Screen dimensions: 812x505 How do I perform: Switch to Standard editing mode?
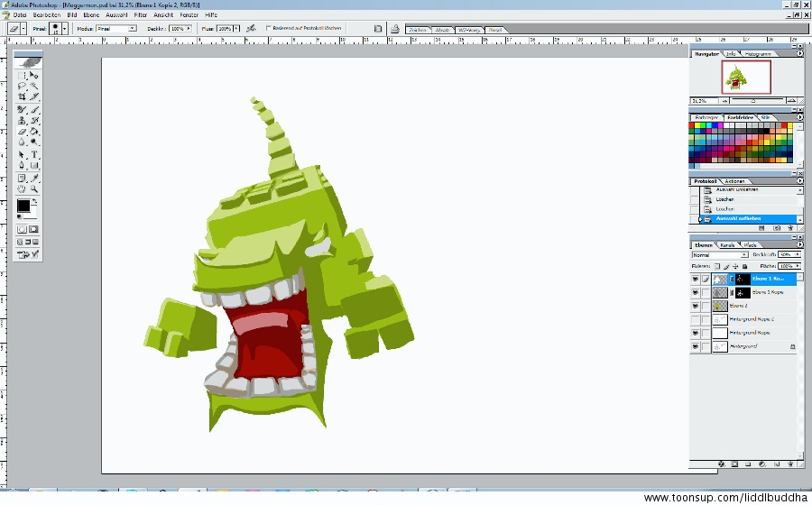pos(22,229)
